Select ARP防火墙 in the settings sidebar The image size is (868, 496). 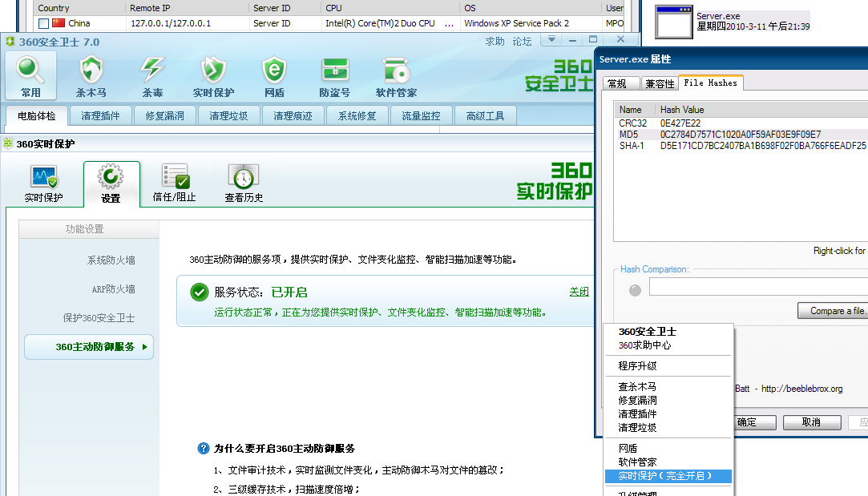tap(114, 289)
